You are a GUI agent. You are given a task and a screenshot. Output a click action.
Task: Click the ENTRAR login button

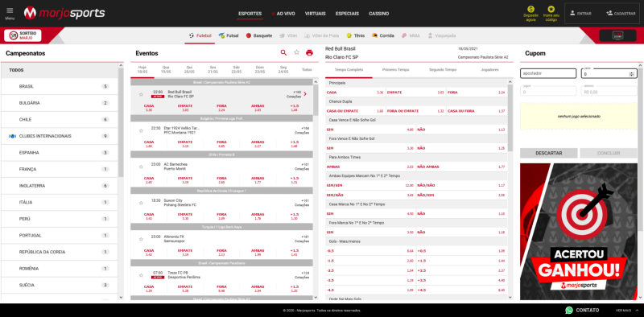point(580,14)
